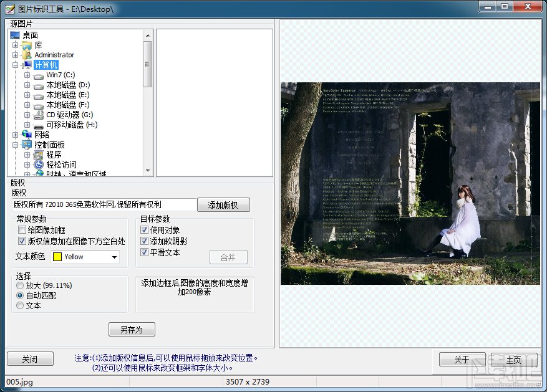Click the Administrator user icon
Image resolution: width=547 pixels, height=392 pixels.
(27, 55)
